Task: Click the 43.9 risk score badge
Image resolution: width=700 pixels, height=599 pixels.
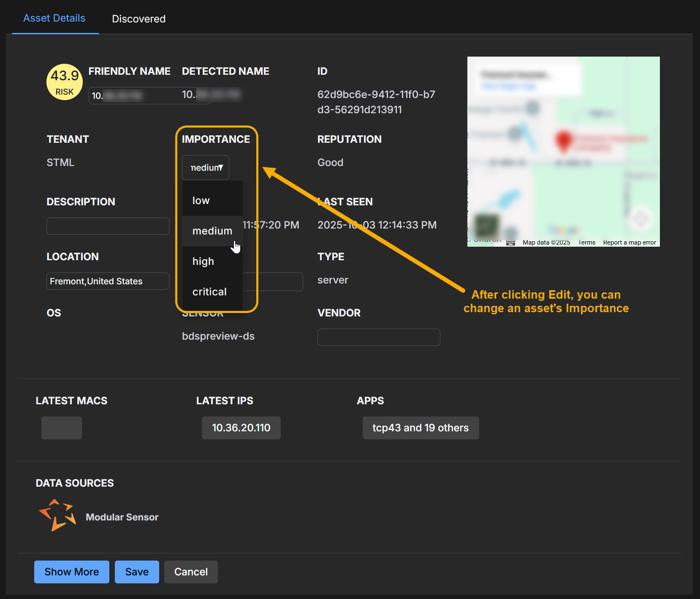Action: [64, 82]
